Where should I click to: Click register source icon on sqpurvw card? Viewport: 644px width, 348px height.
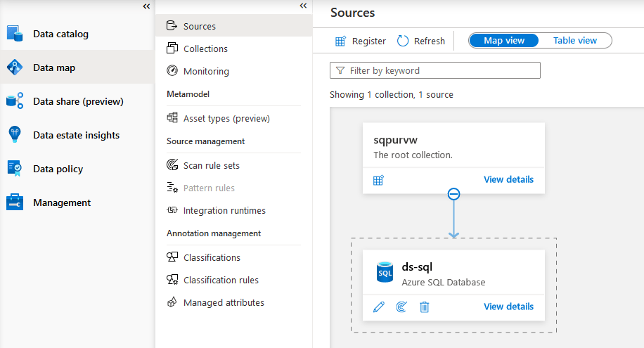click(379, 180)
